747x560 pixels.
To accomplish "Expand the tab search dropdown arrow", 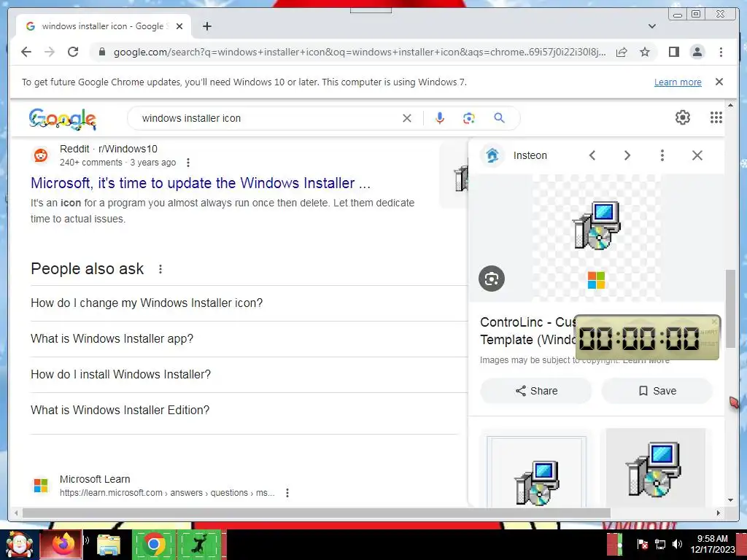I will [651, 26].
